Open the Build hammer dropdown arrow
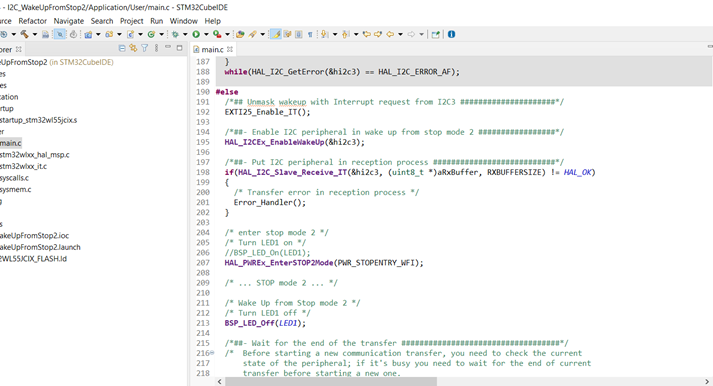This screenshot has height=386, width=713. pyautogui.click(x=35, y=34)
